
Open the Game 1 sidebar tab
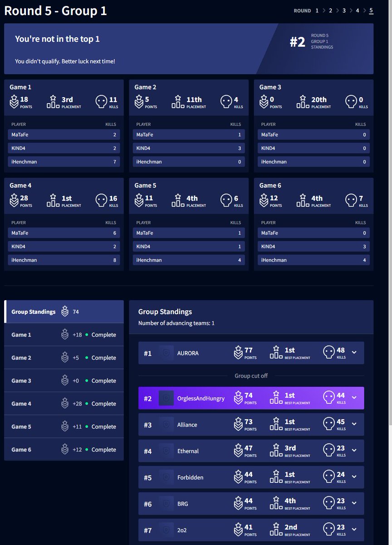pos(64,335)
